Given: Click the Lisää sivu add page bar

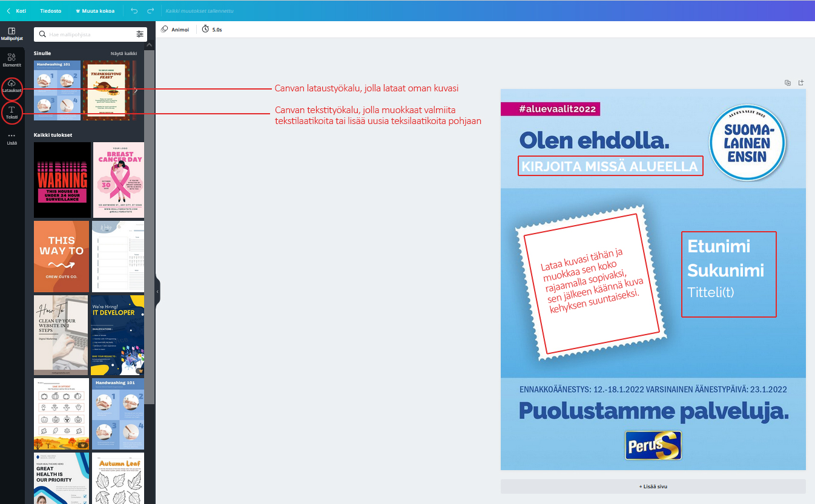Looking at the screenshot, I should tap(653, 486).
